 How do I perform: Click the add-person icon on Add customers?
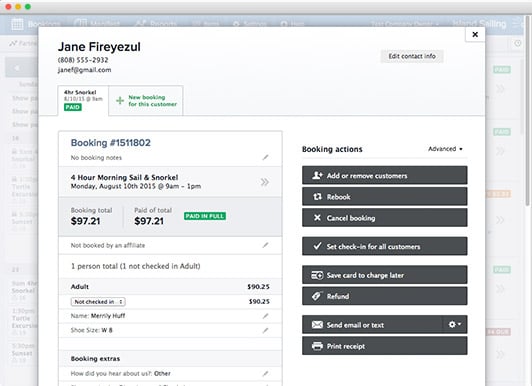pyautogui.click(x=317, y=175)
